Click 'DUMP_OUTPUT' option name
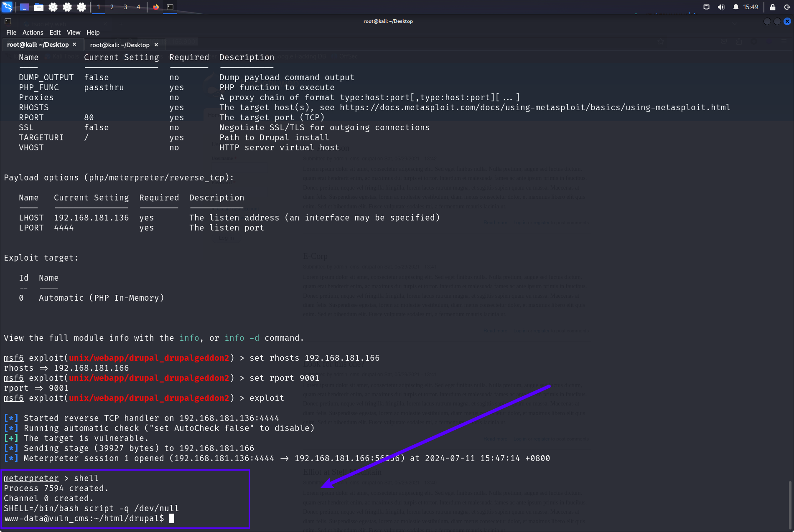Screen dimensions: 794x532 pos(46,77)
